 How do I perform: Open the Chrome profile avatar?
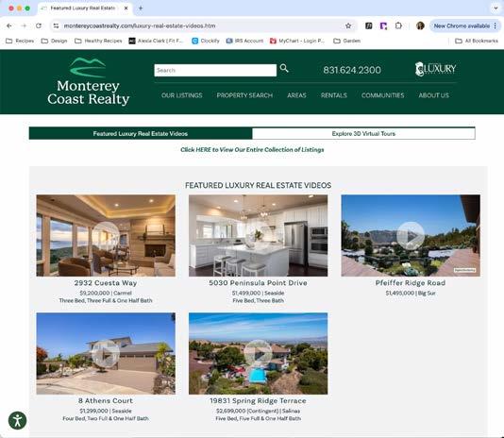(x=420, y=25)
